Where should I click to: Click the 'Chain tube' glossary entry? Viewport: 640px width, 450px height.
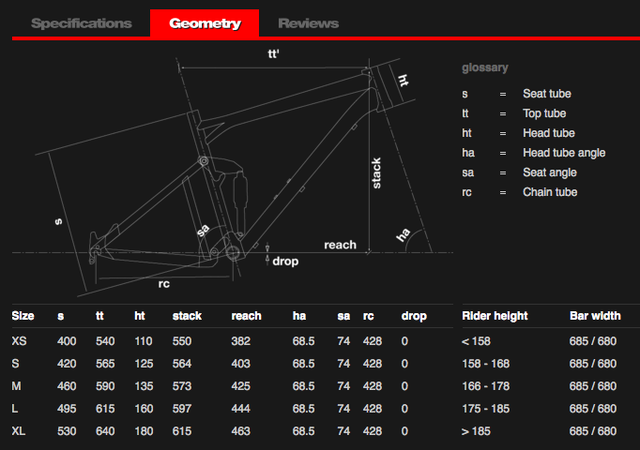(x=549, y=192)
